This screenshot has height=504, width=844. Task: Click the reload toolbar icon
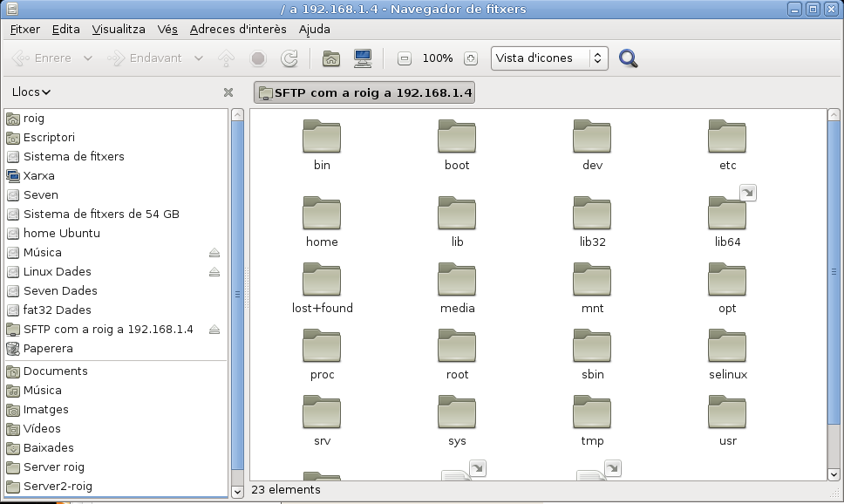(x=289, y=58)
